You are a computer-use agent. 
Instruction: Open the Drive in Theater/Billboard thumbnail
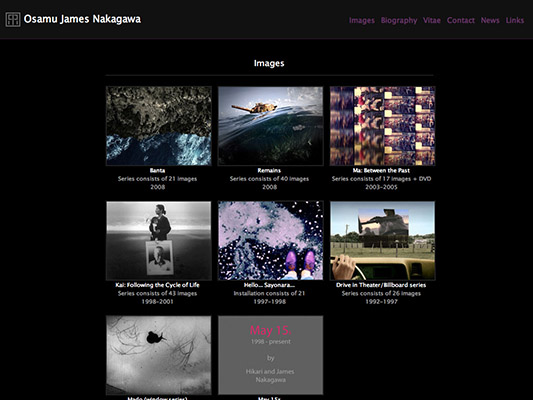[382, 241]
